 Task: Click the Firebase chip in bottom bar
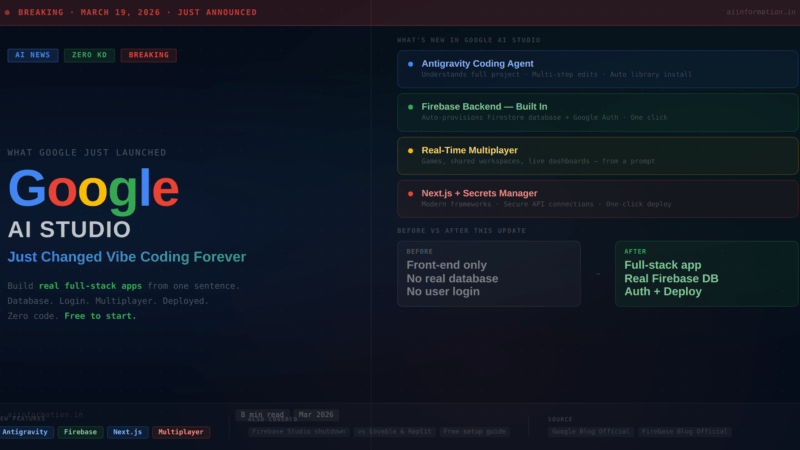pyautogui.click(x=80, y=432)
